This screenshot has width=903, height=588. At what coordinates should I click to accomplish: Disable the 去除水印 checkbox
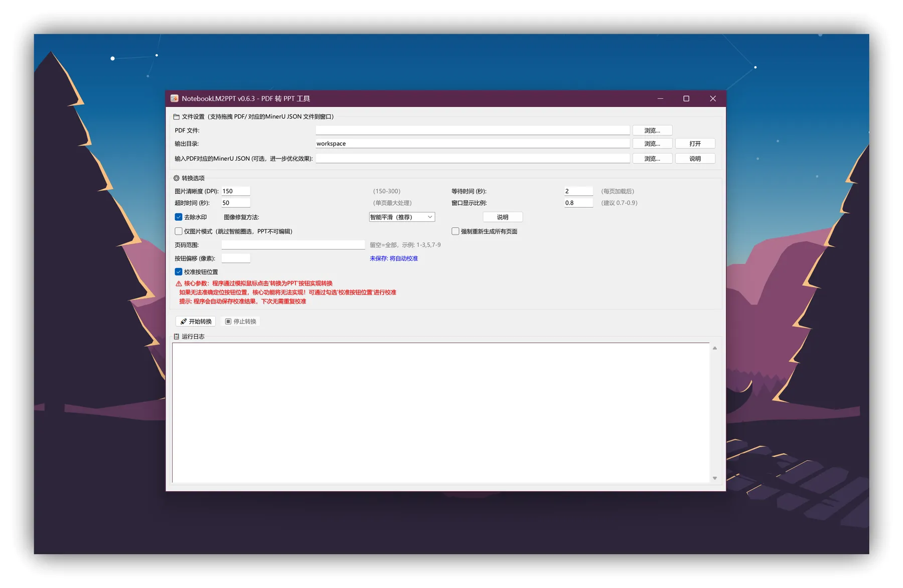point(179,217)
